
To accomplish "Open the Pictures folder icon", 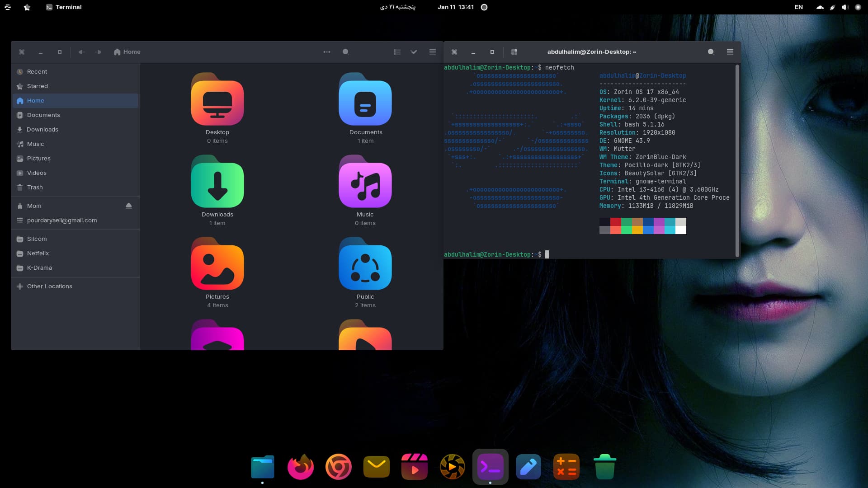I will pyautogui.click(x=217, y=267).
